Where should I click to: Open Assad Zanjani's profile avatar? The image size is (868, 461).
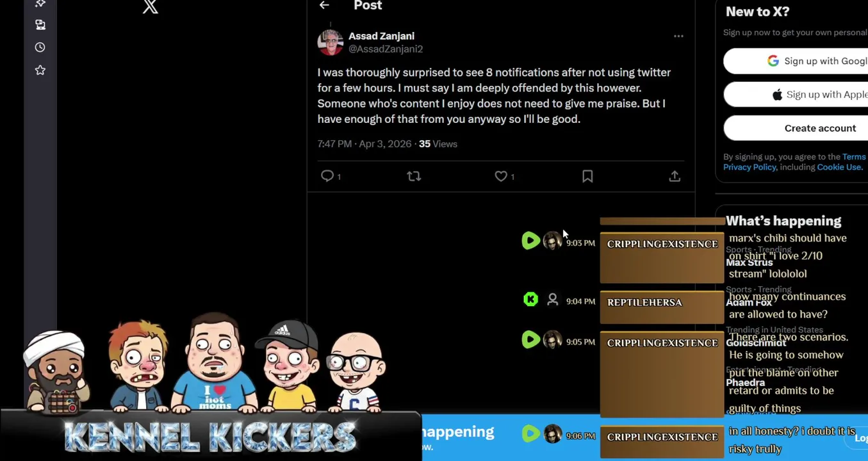coord(331,42)
